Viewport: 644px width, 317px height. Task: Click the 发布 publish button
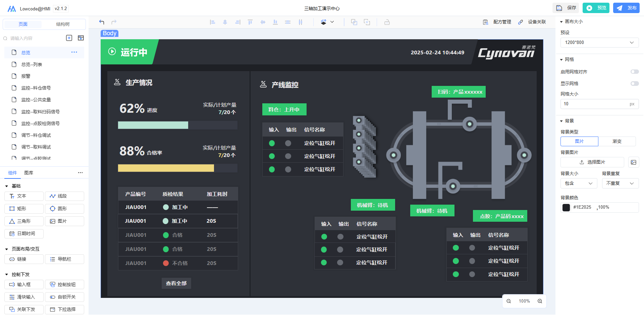626,8
